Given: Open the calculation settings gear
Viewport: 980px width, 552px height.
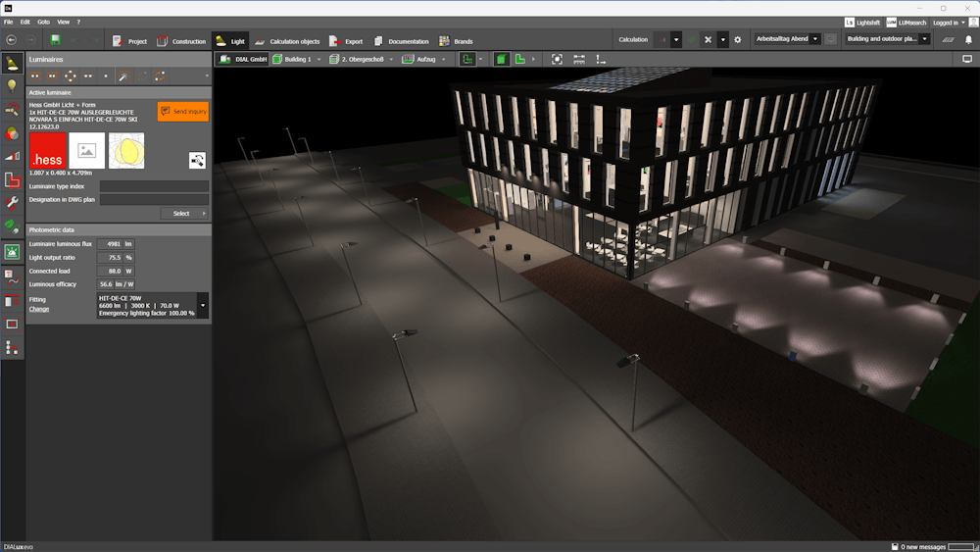Looking at the screenshot, I should click(x=738, y=40).
